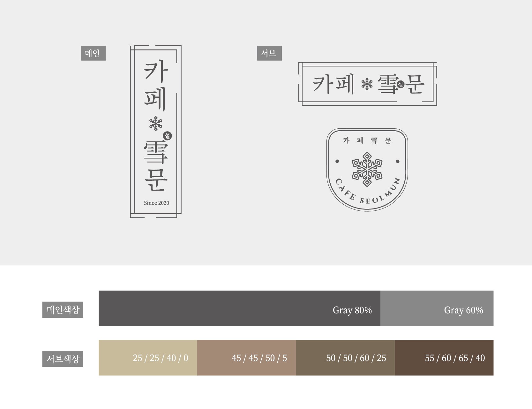The width and height of the screenshot is (532, 409).
Task: Choose the 45 / 45 / 50 / 5 swatch
Action: point(246,358)
